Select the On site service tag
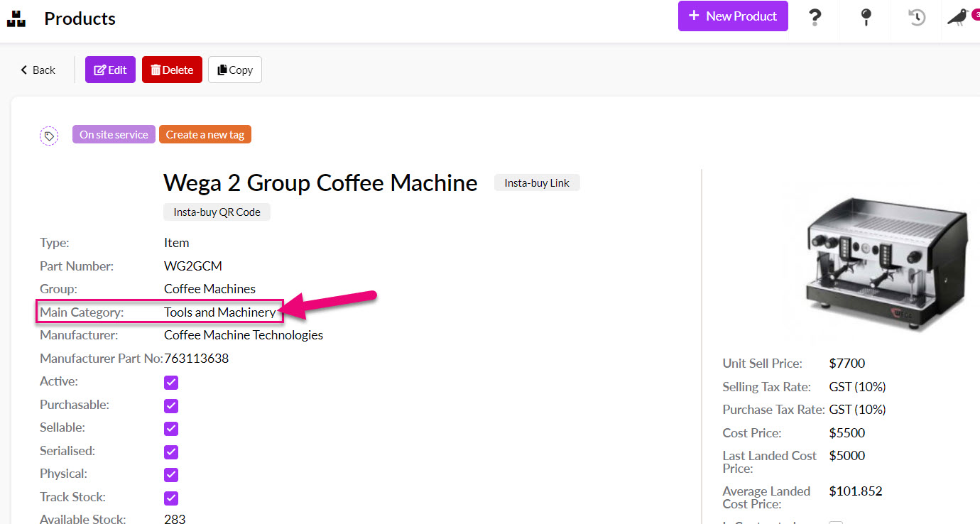The image size is (980, 524). click(x=114, y=133)
